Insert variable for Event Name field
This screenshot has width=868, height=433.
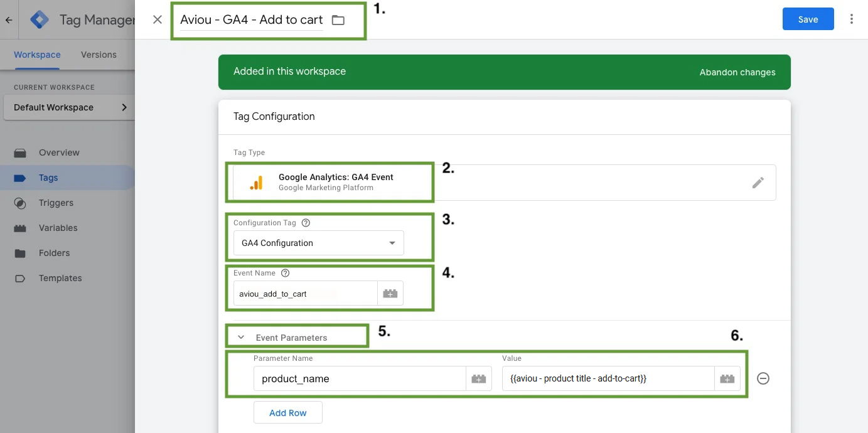pos(390,294)
